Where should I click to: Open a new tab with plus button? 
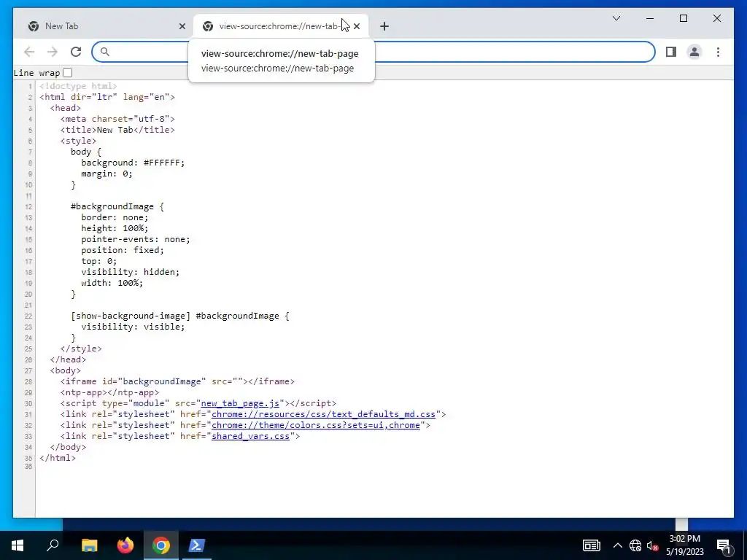click(x=384, y=26)
